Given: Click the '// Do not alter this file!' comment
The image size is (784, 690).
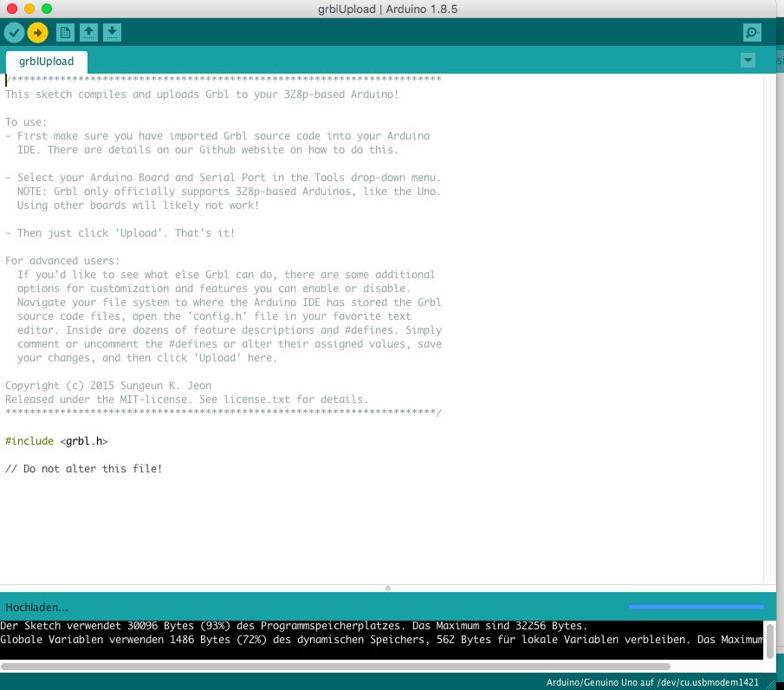Looking at the screenshot, I should tap(83, 469).
